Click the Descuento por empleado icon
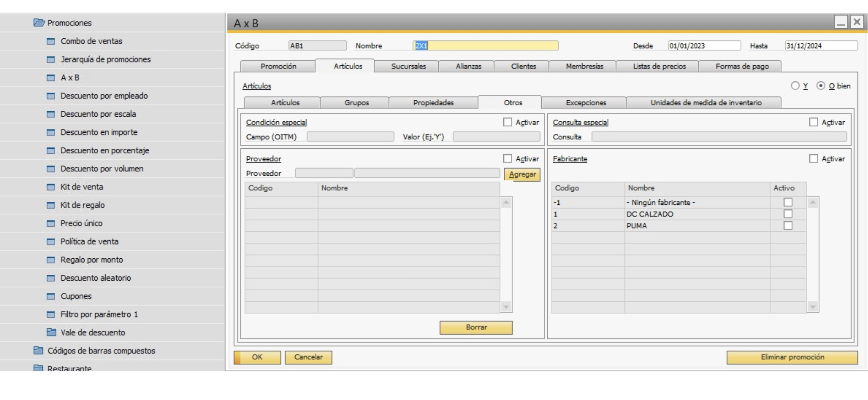The width and height of the screenshot is (868, 400). pos(51,96)
